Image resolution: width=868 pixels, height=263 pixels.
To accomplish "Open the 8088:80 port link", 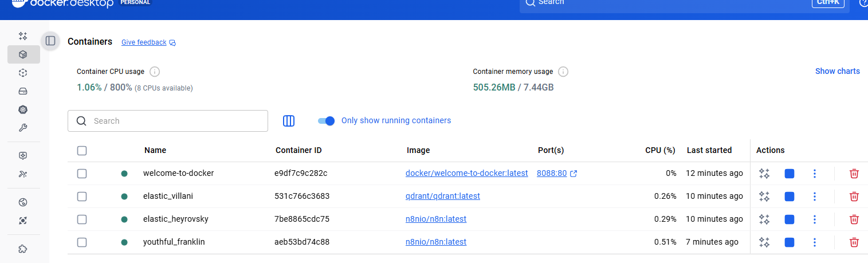I will click(x=552, y=173).
